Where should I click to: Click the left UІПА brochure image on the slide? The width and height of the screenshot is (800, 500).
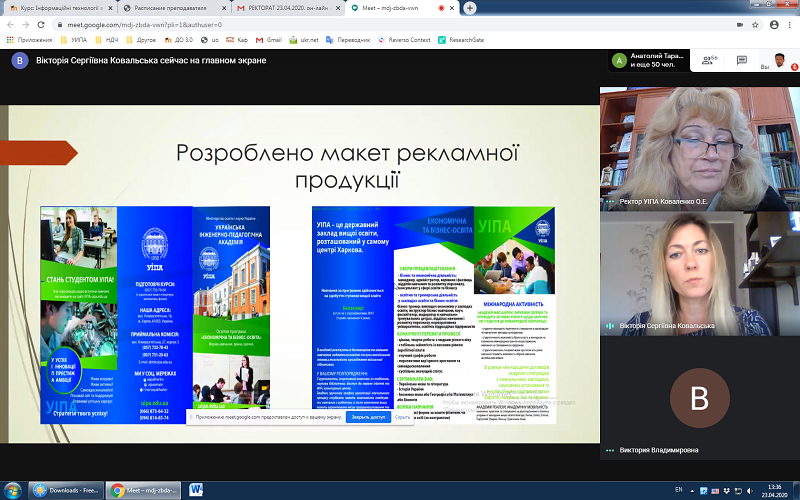(x=155, y=315)
